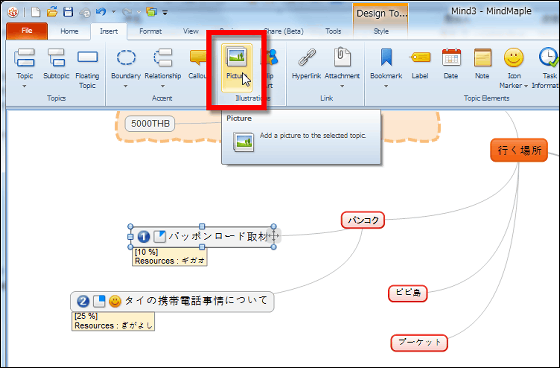Image resolution: width=560 pixels, height=368 pixels.
Task: Insert an Icon Marker smiley
Action: [x=514, y=64]
